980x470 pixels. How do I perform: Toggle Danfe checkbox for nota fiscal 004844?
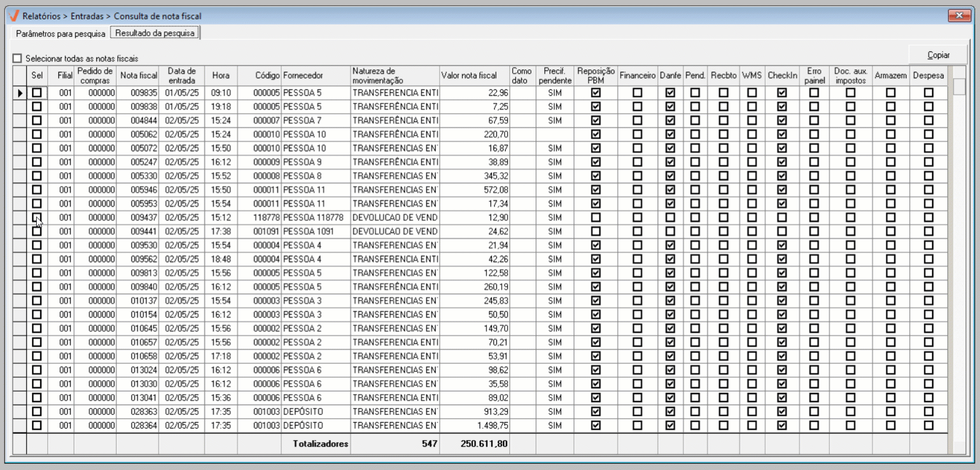(x=670, y=121)
